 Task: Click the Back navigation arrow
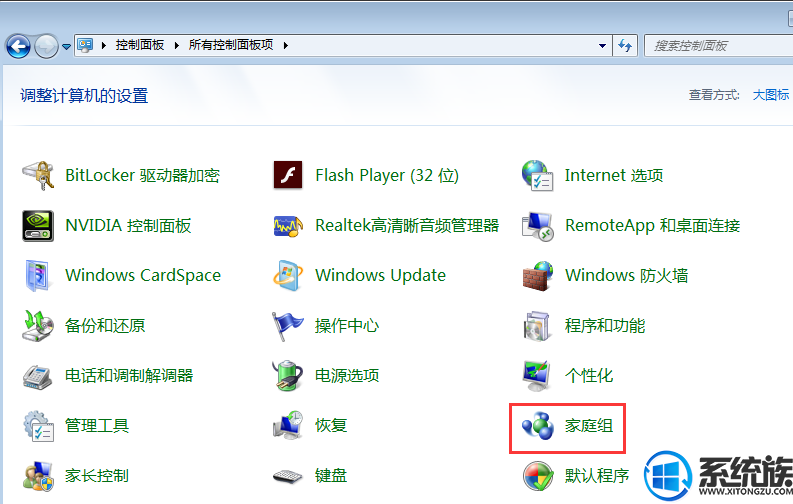pyautogui.click(x=18, y=47)
